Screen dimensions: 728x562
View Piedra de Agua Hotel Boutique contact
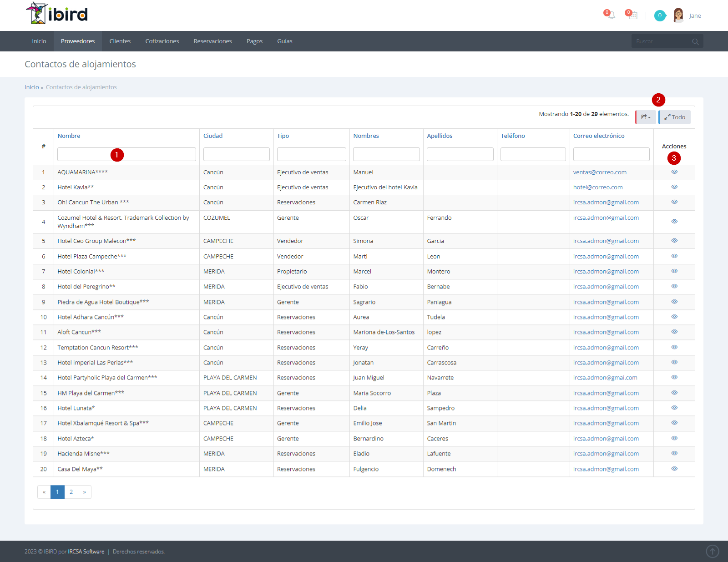674,302
